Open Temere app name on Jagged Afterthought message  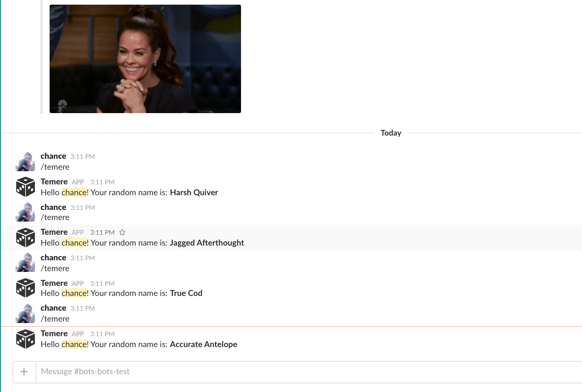coord(54,232)
